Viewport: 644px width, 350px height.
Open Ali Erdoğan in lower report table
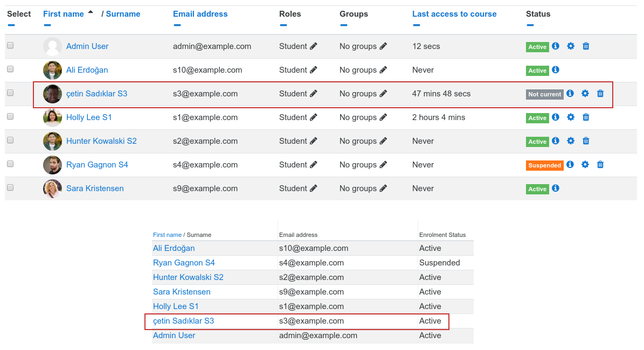(x=174, y=248)
